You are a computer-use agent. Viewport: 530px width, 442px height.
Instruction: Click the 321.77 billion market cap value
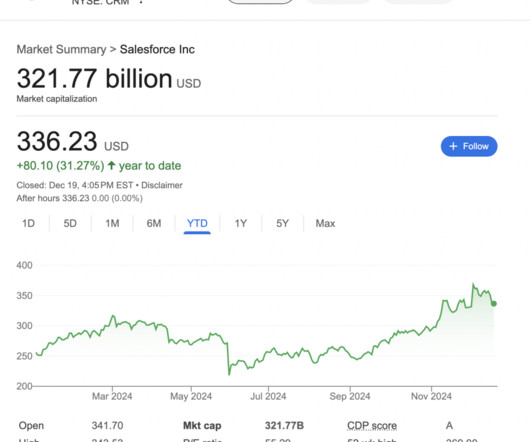tap(109, 78)
